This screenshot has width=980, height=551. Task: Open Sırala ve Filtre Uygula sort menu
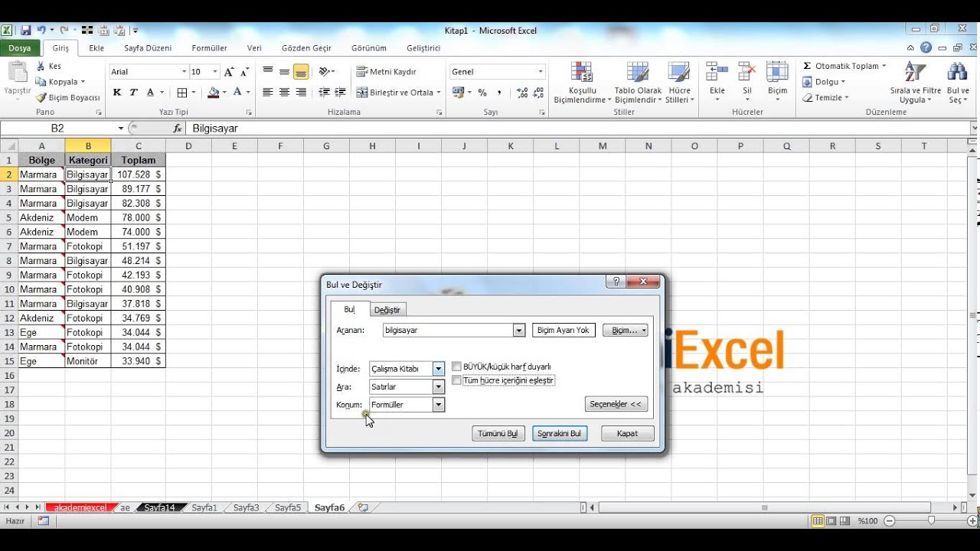[916, 83]
